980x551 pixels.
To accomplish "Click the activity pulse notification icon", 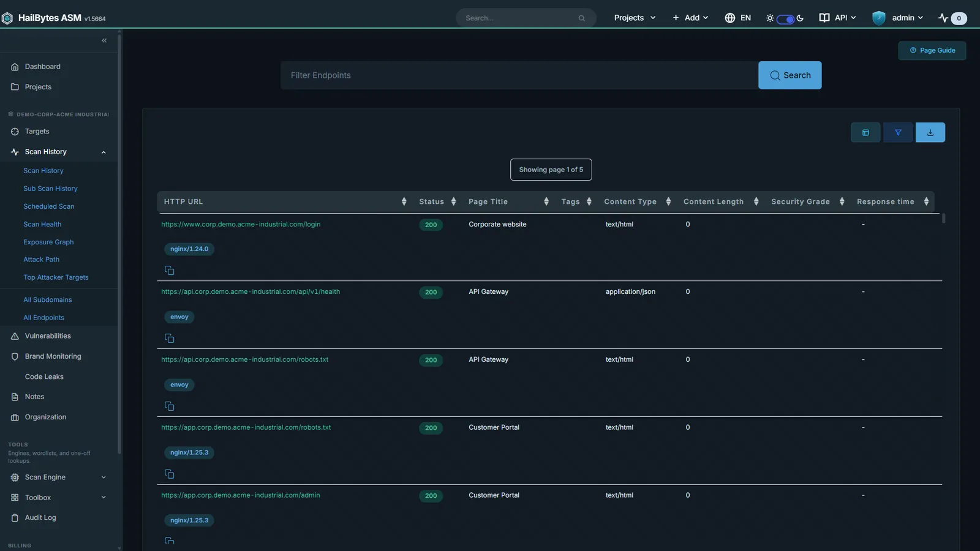I will [943, 18].
